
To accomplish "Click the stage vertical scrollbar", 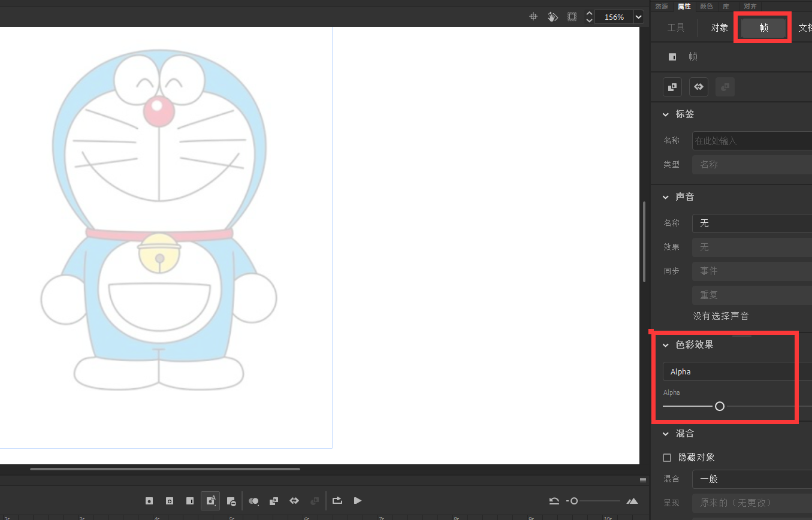I will click(x=644, y=241).
